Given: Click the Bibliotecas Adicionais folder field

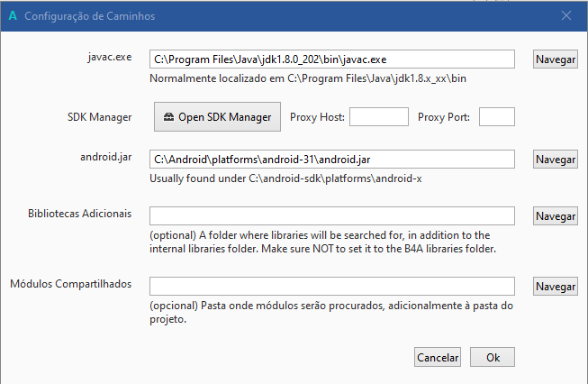Looking at the screenshot, I should point(331,215).
